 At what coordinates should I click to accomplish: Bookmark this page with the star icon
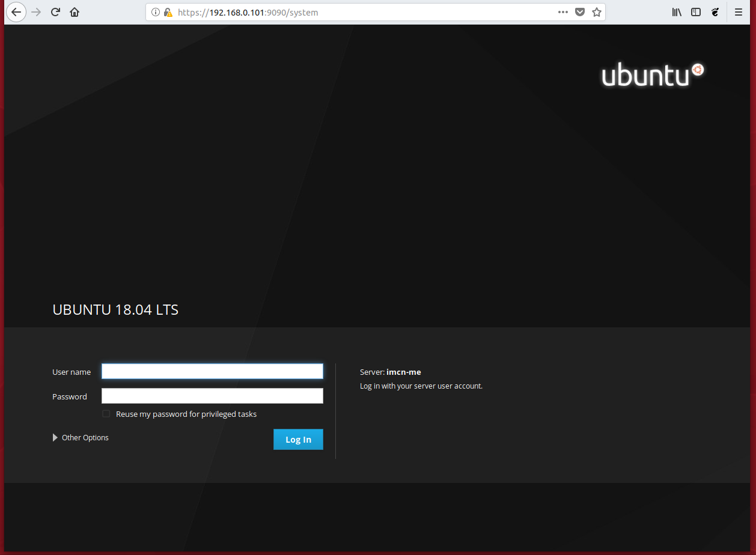[x=597, y=12]
